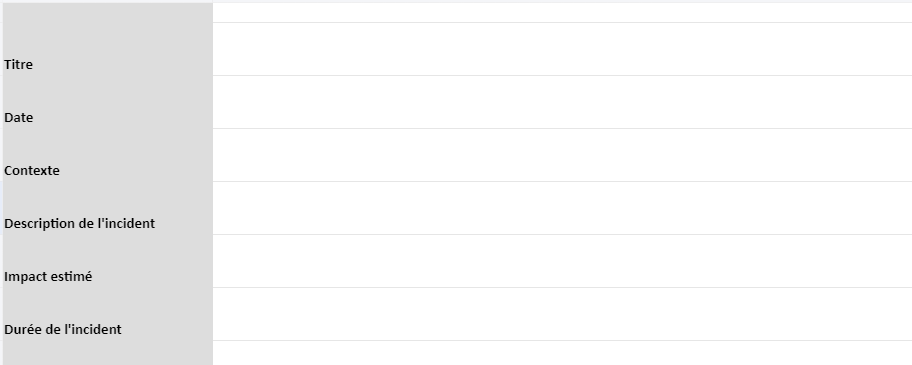Select the Contexte label cell
The image size is (912, 365).
[x=108, y=155]
